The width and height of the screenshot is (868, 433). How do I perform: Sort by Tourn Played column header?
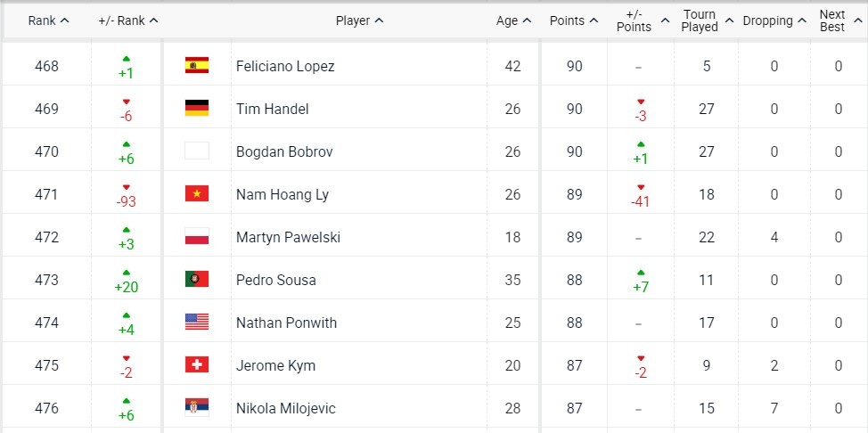[707, 20]
